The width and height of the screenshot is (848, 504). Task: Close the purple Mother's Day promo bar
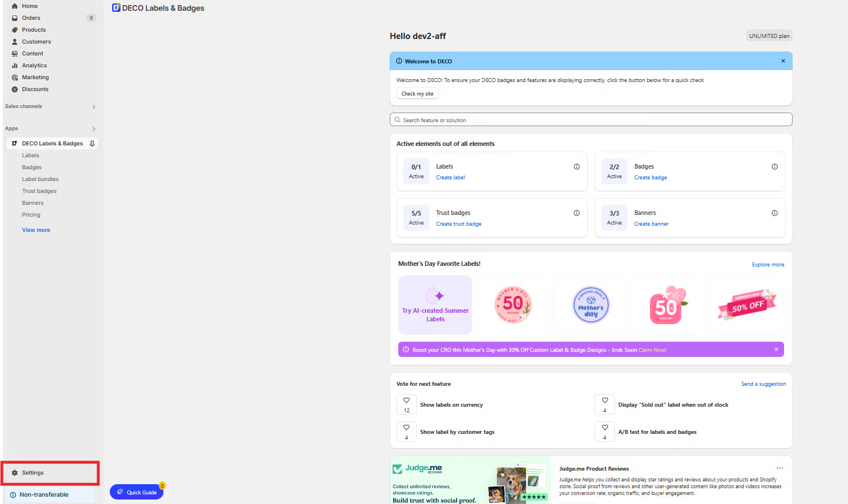click(x=776, y=350)
